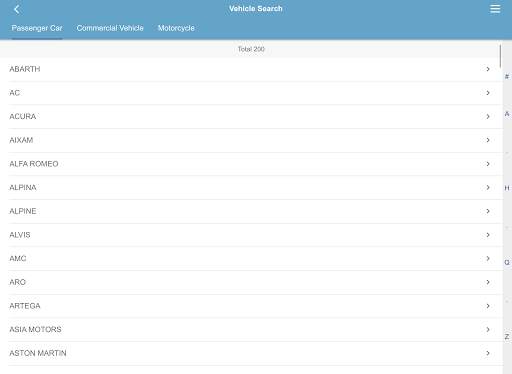Select AMC brand name
This screenshot has width=512, height=374.
[18, 258]
